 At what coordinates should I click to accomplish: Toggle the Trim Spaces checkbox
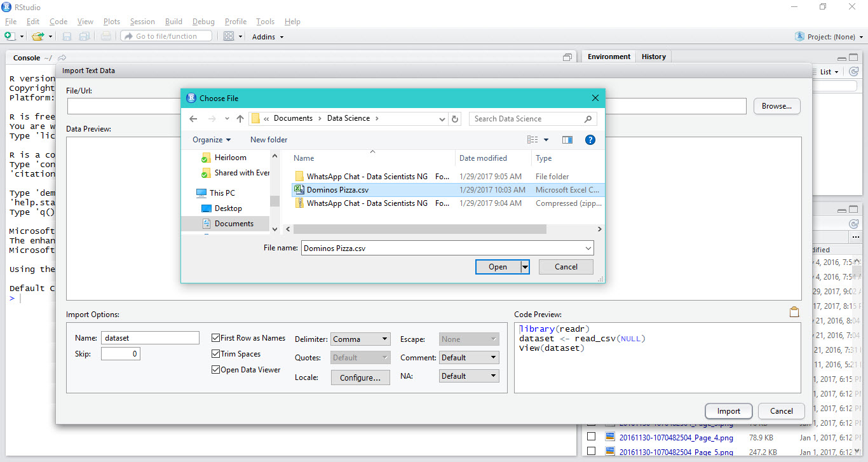[x=215, y=354]
